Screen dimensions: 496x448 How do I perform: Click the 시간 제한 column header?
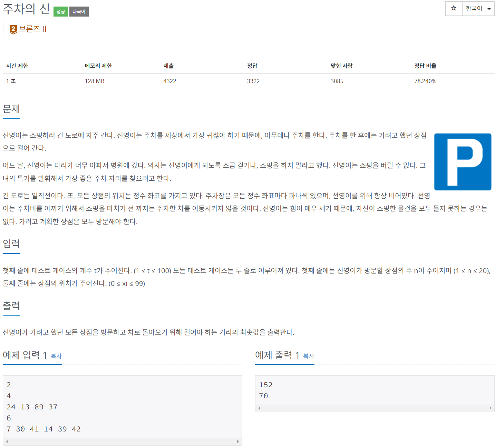click(x=17, y=66)
